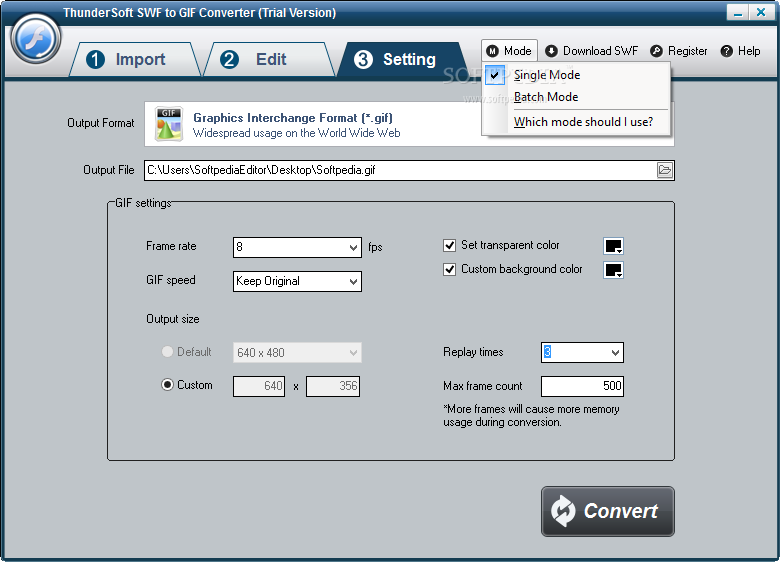Open the Graphics Interchange Format output selector
The width and height of the screenshot is (780, 562).
(409, 124)
